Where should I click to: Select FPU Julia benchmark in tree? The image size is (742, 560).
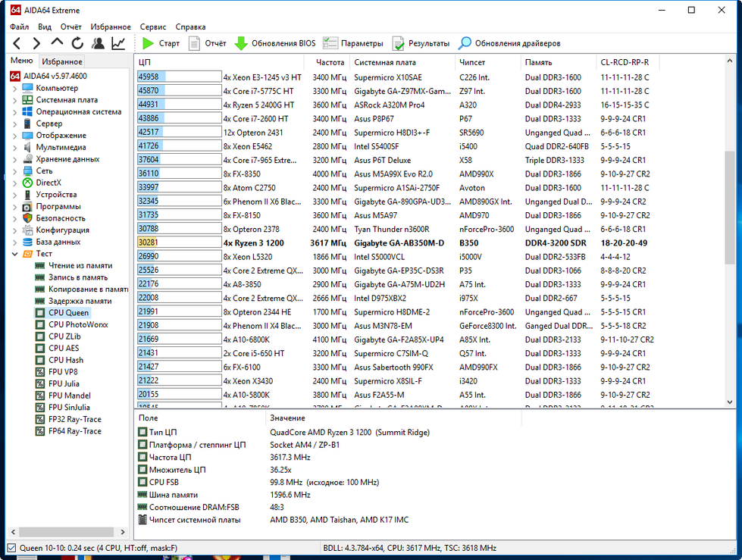pos(64,383)
